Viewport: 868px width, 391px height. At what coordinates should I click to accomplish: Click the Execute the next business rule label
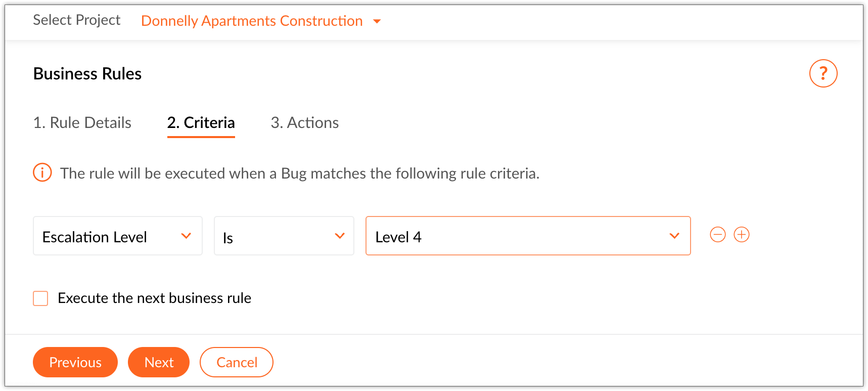(x=154, y=298)
